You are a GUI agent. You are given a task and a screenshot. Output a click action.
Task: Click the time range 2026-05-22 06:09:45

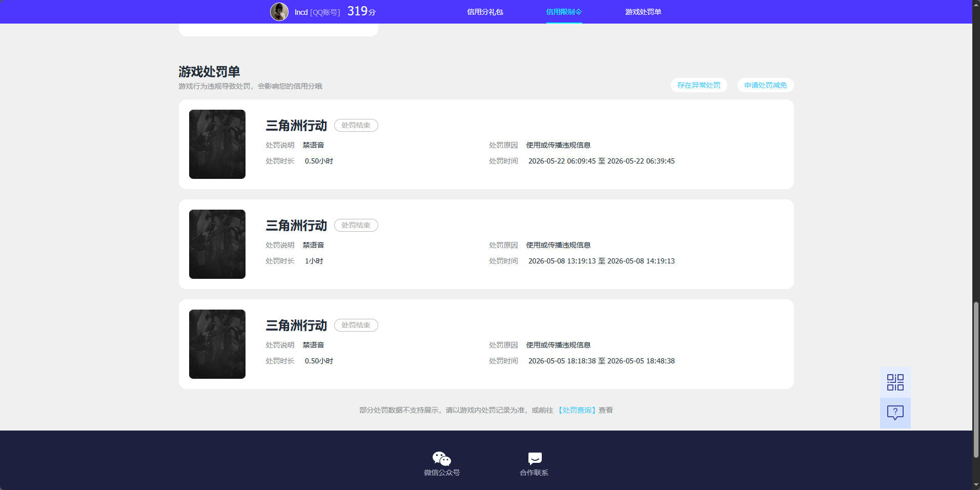point(601,161)
